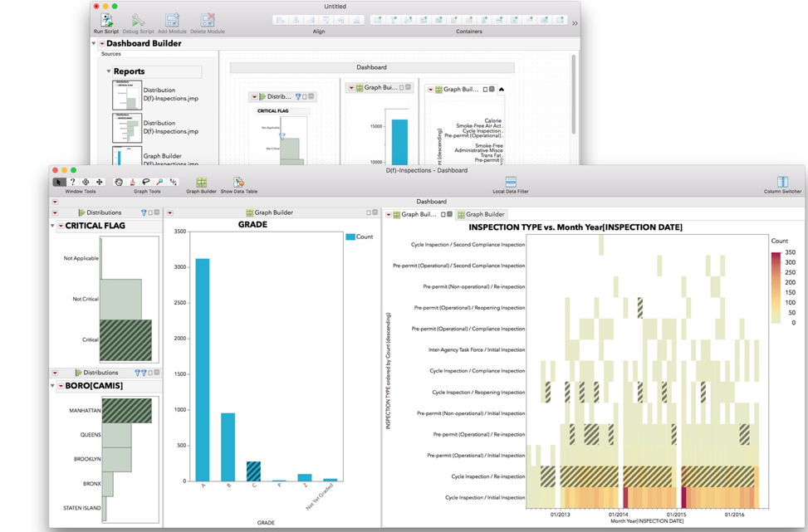Select the arrow pointer tool in Window Tools
This screenshot has height=532, width=808.
coord(59,183)
